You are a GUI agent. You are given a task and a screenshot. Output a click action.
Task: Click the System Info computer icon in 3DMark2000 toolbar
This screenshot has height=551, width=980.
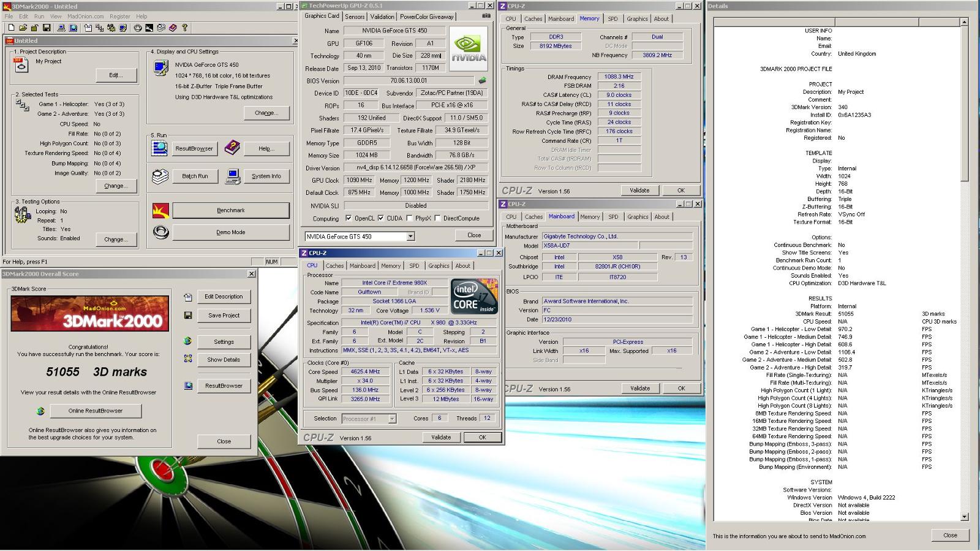pyautogui.click(x=61, y=28)
